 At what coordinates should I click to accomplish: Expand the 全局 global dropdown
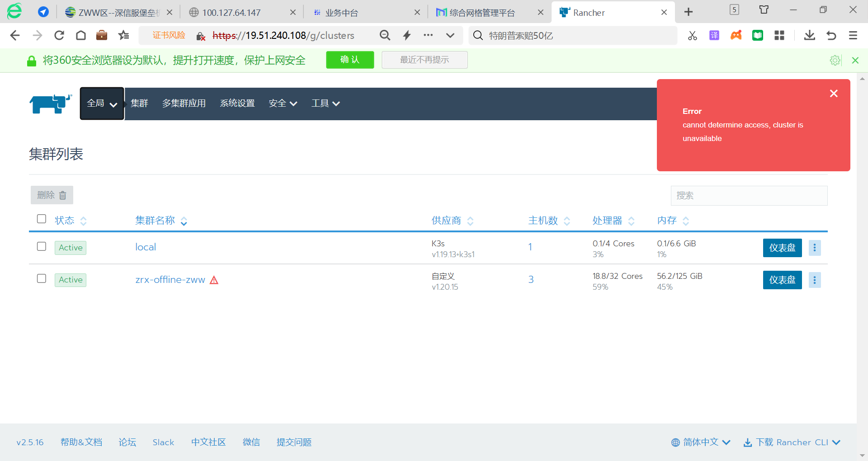(102, 103)
